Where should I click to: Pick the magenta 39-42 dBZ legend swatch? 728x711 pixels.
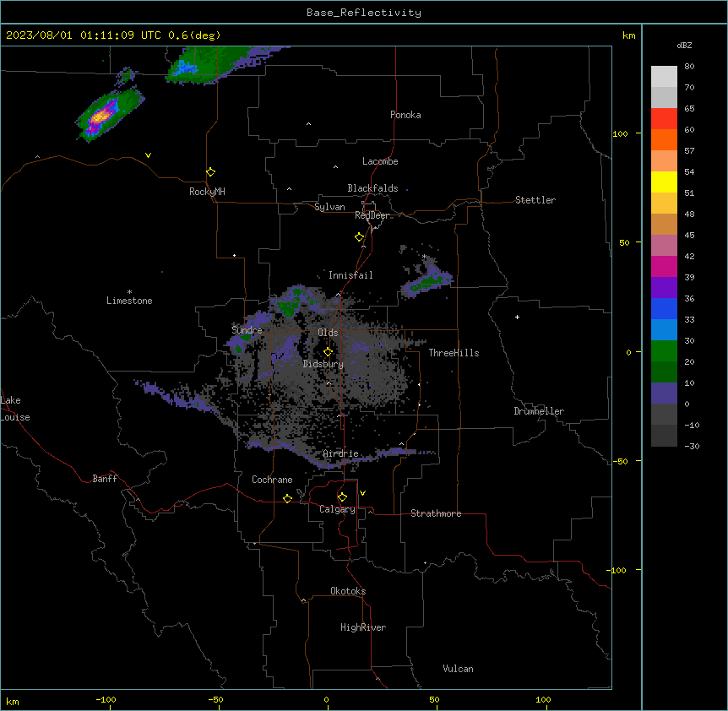(664, 266)
